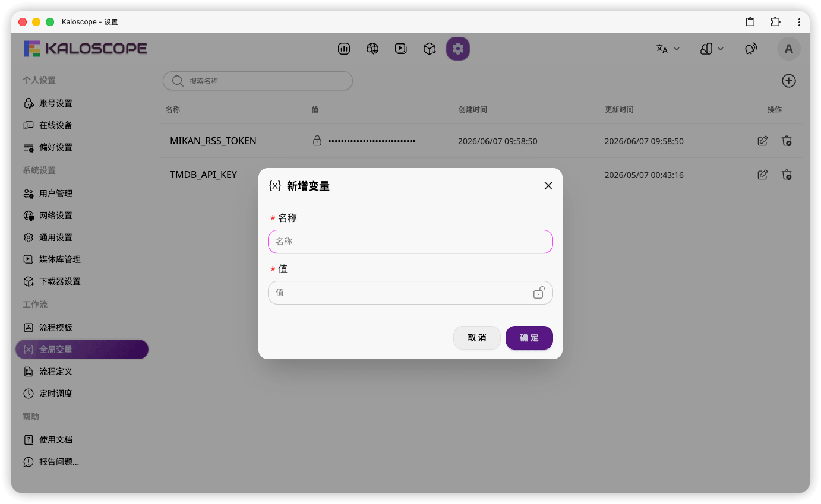Open the dashboard statistics icon in top navigation
The height and width of the screenshot is (504, 821).
pyautogui.click(x=344, y=49)
